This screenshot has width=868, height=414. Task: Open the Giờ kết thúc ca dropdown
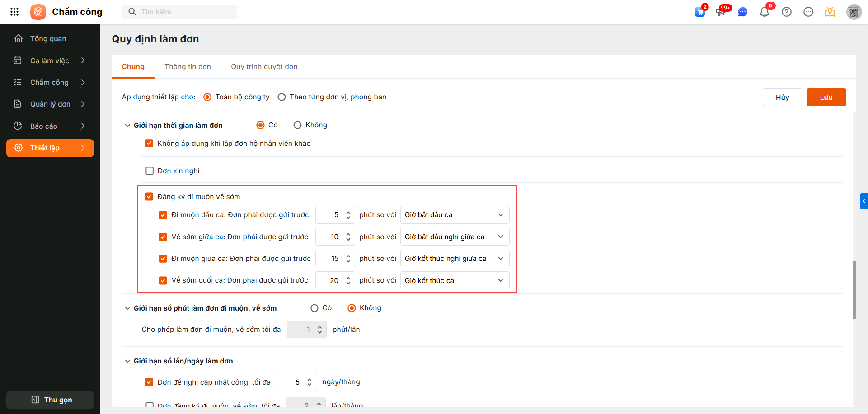point(455,280)
